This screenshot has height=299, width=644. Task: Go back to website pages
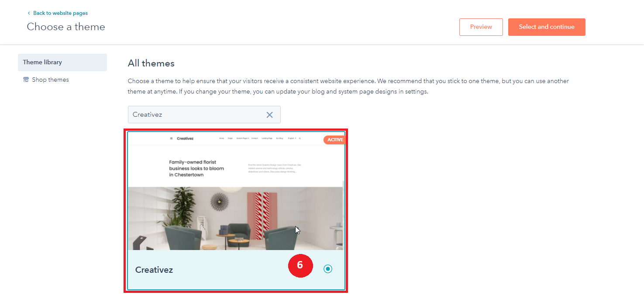(60, 13)
